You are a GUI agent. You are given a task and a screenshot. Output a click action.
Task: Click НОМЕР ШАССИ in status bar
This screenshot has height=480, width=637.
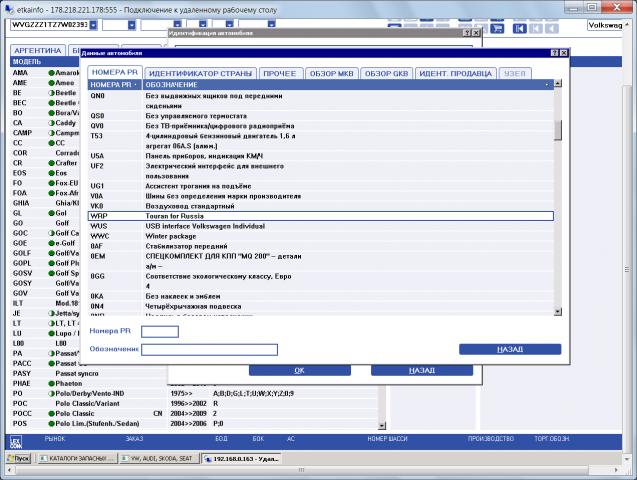coord(387,439)
